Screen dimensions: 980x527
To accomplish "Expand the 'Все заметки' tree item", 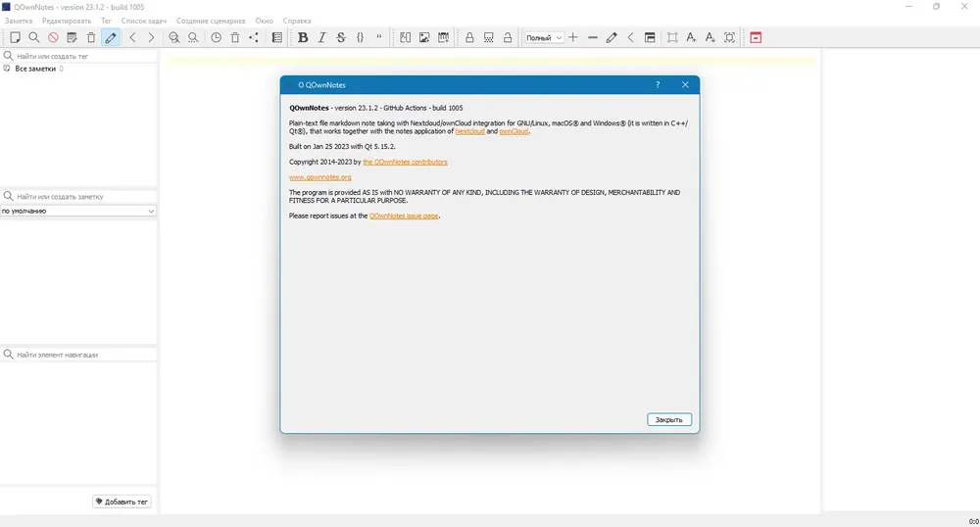I will 35,69.
